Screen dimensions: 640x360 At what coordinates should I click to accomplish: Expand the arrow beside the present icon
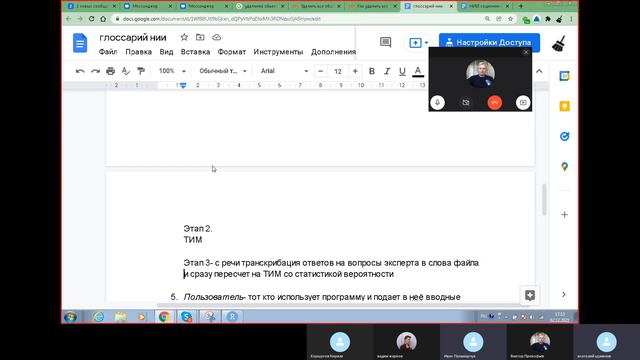[x=426, y=42]
